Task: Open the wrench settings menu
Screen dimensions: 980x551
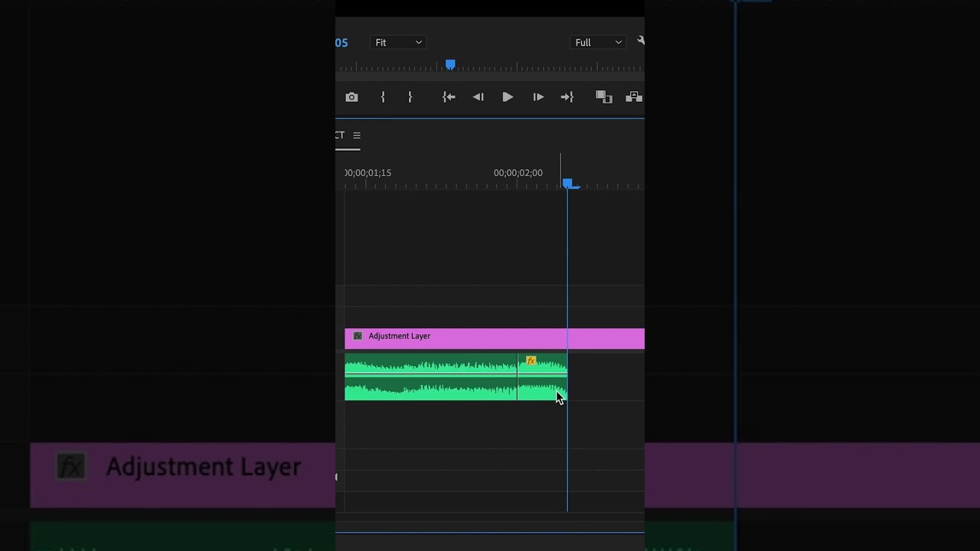Action: tap(640, 41)
